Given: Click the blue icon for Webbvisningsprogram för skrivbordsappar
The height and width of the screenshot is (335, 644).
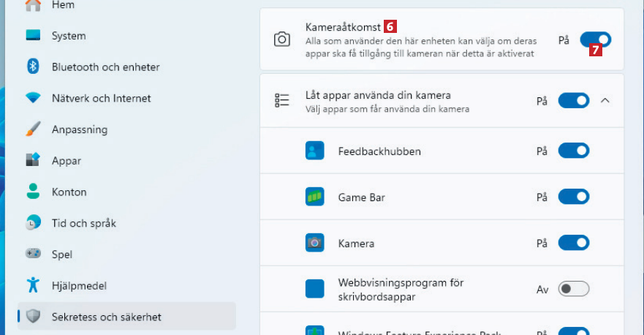Looking at the screenshot, I should tap(314, 288).
